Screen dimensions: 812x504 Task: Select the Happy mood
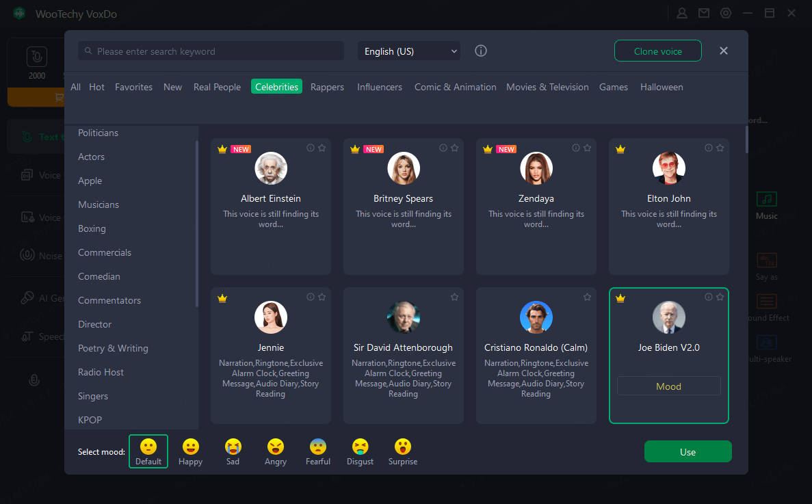[x=190, y=451]
